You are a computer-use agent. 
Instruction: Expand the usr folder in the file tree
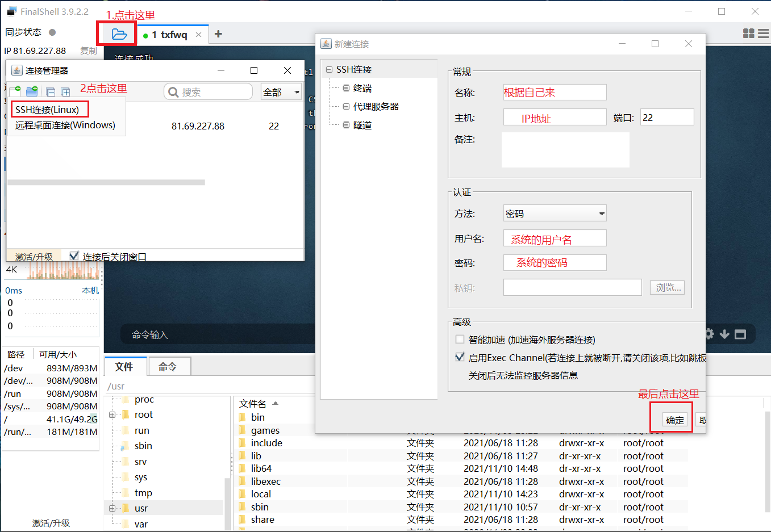(112, 509)
